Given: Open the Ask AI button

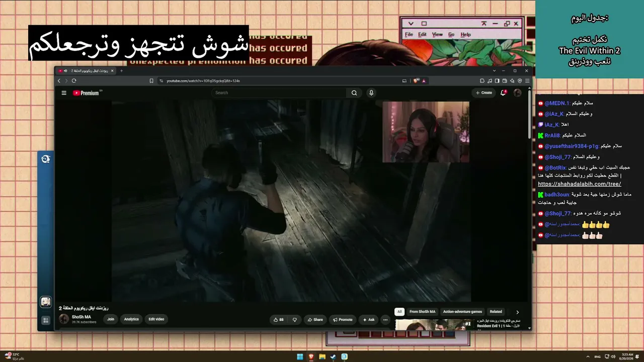Looking at the screenshot, I should [368, 320].
